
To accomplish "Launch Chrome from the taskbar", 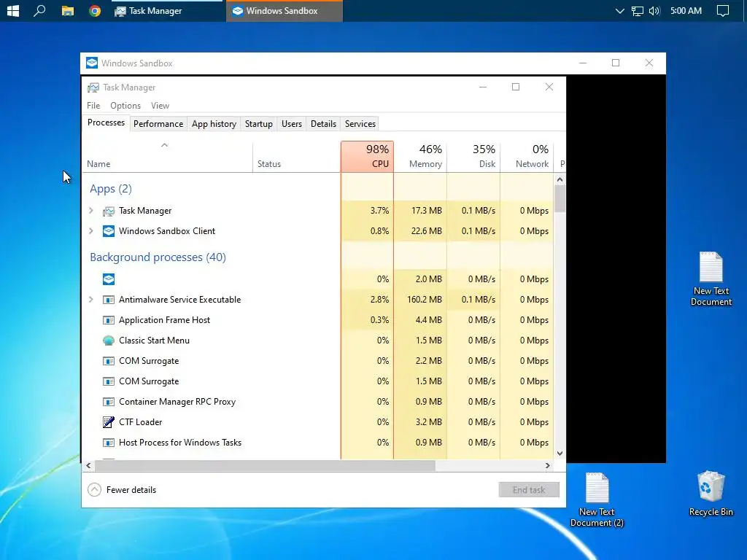I will (x=95, y=10).
